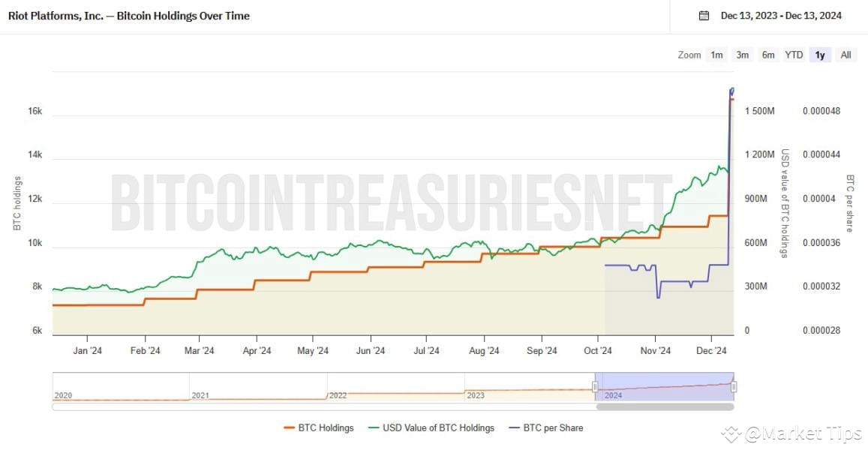Toggle the BTC per Share legend item
Image resolution: width=868 pixels, height=450 pixels.
point(545,428)
